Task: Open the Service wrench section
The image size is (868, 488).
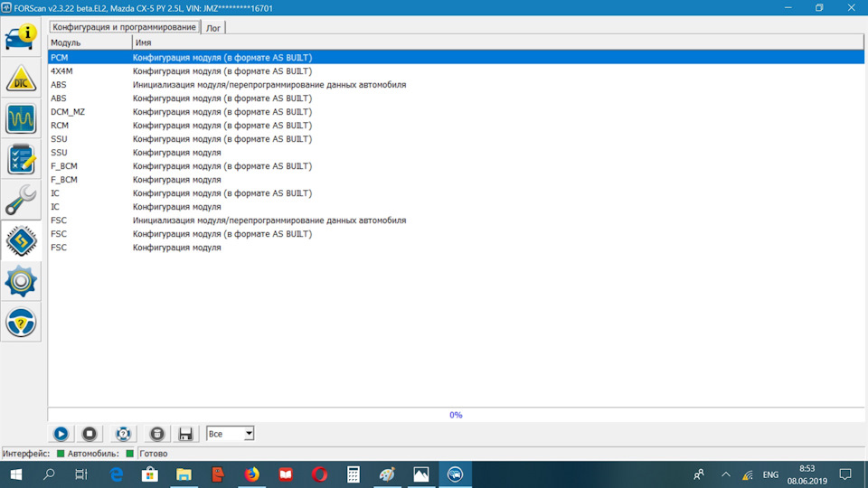Action: click(x=21, y=200)
